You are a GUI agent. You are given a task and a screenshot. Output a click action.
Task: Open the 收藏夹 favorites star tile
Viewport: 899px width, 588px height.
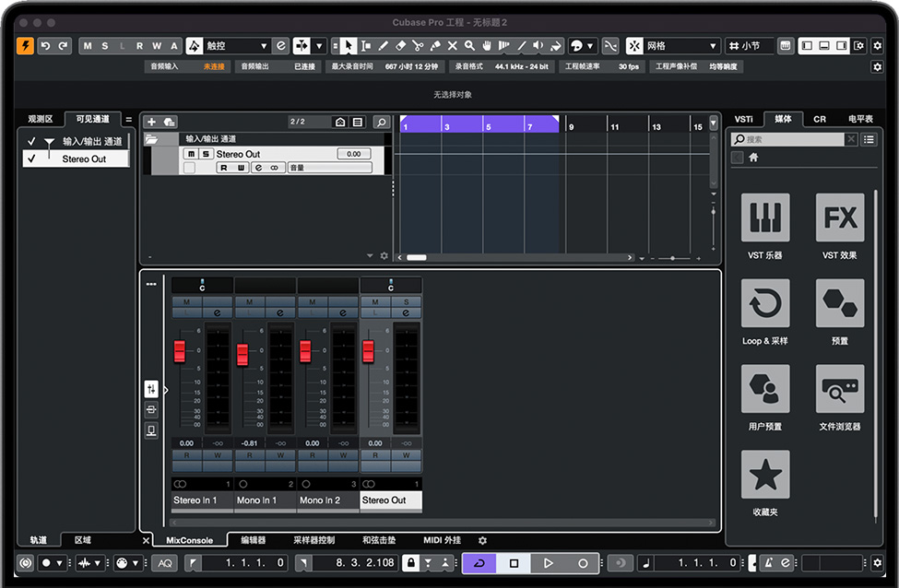click(765, 475)
